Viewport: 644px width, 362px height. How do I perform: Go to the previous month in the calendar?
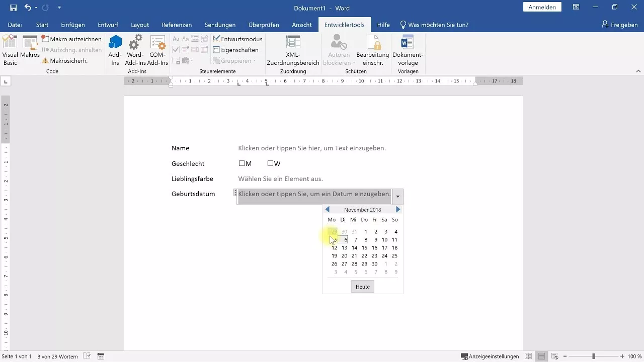[x=327, y=210]
